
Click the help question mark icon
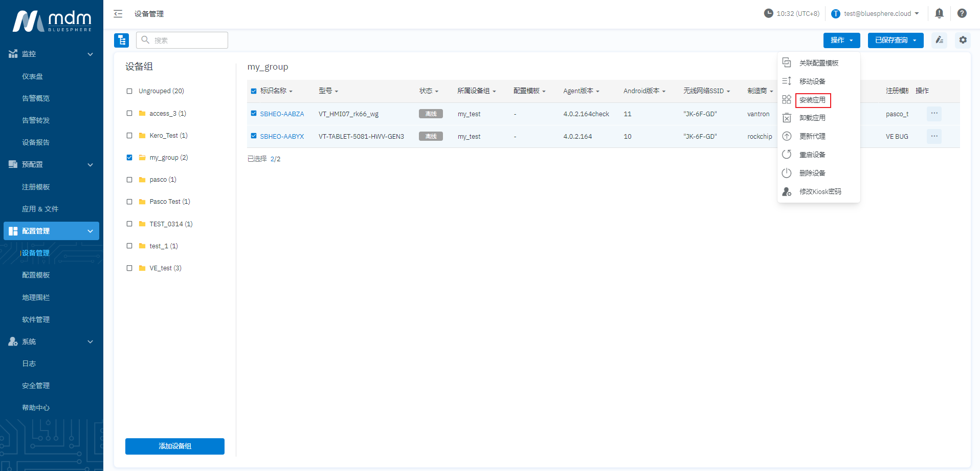(x=962, y=13)
